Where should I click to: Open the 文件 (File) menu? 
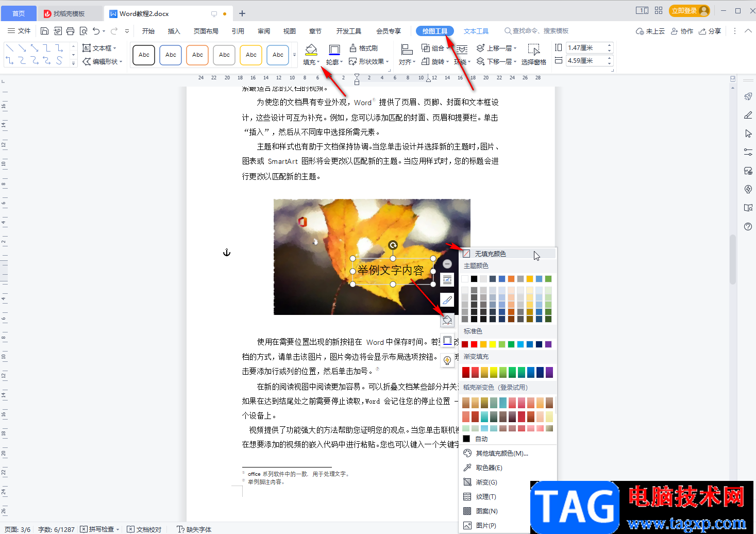tap(20, 31)
